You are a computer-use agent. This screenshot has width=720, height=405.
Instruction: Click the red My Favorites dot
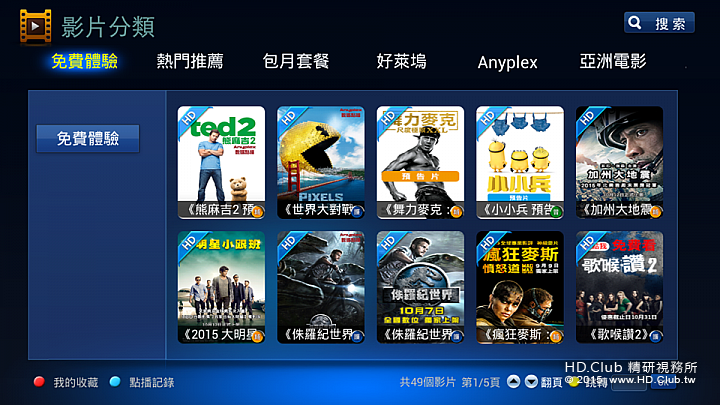click(x=39, y=382)
